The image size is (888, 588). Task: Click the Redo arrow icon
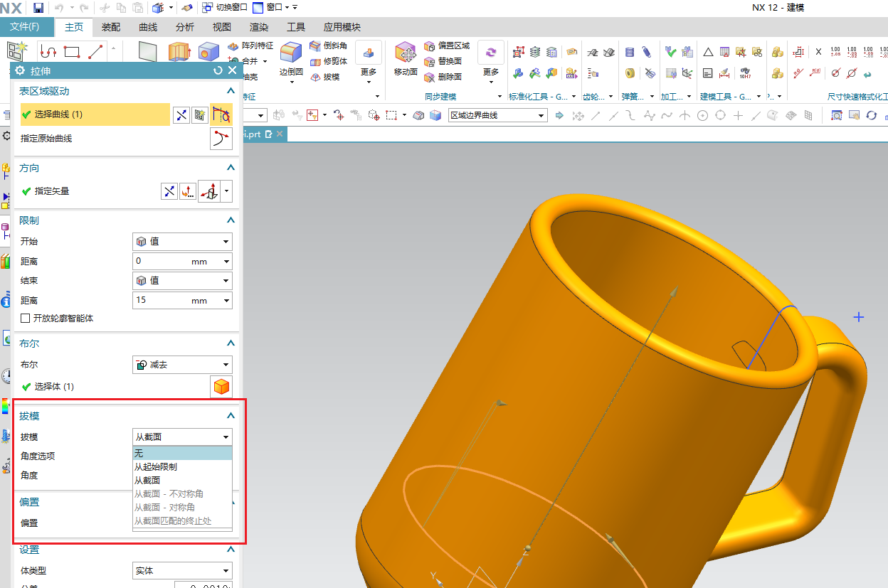tap(84, 8)
